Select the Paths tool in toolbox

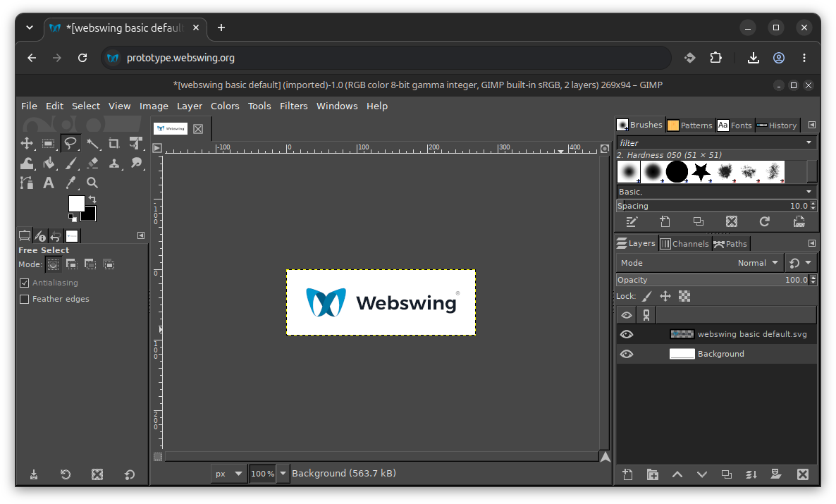27,183
